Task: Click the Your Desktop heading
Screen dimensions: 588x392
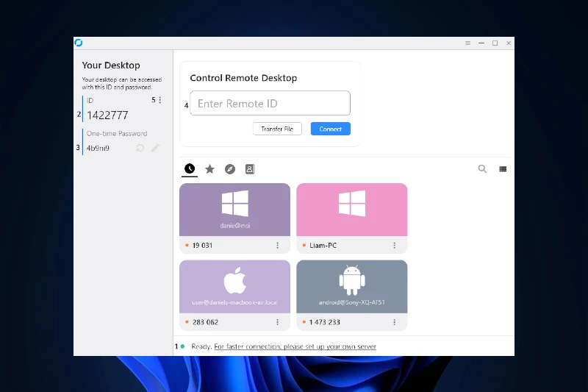Action: coord(111,65)
